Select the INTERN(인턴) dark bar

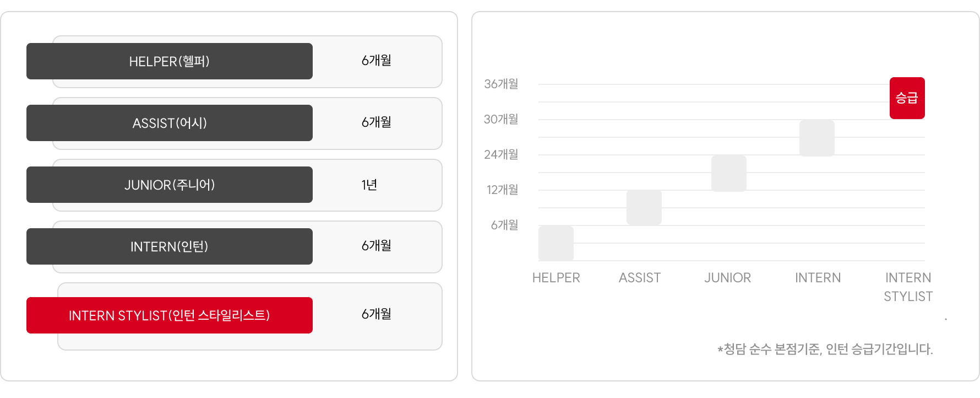tap(170, 246)
